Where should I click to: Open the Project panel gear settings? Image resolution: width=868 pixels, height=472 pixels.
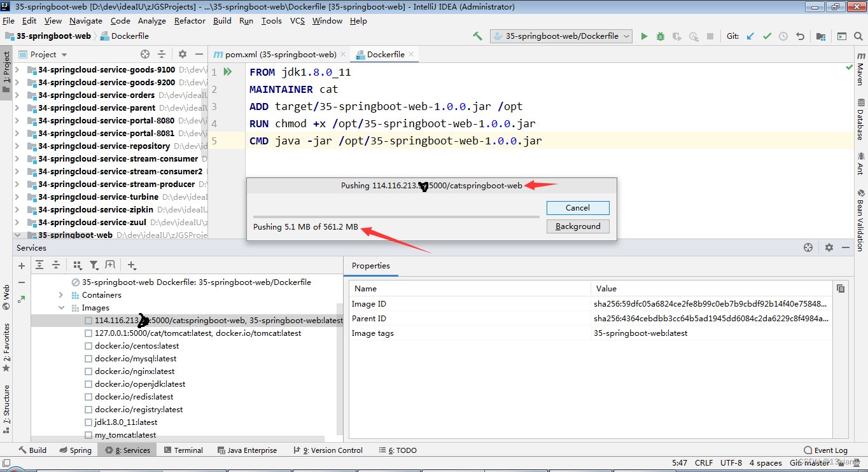[183, 54]
